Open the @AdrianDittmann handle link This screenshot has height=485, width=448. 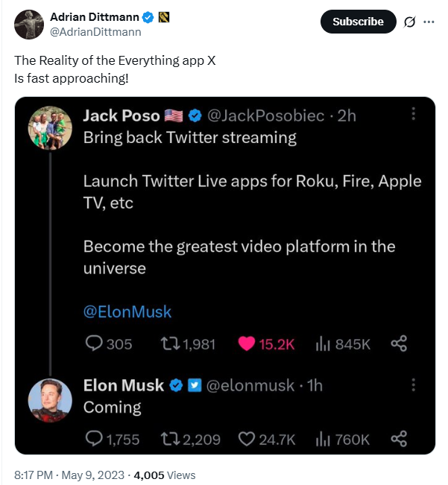click(x=95, y=32)
